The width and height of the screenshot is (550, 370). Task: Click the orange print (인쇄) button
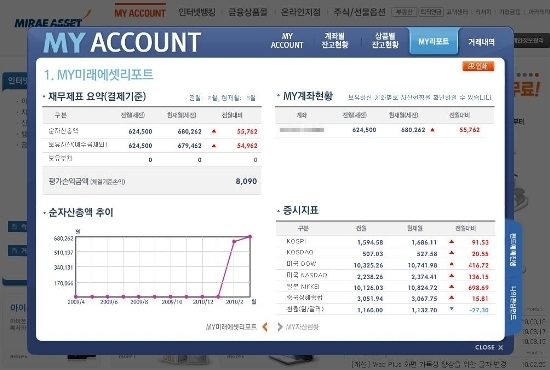coord(478,66)
